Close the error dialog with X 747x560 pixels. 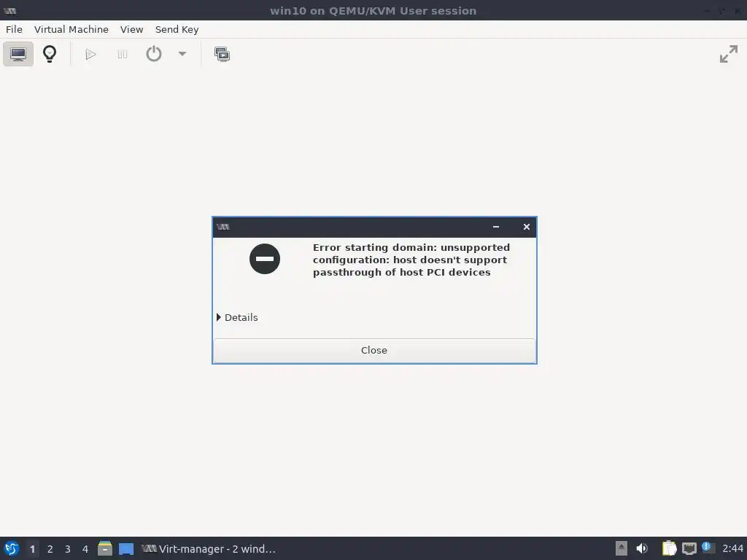click(x=527, y=227)
